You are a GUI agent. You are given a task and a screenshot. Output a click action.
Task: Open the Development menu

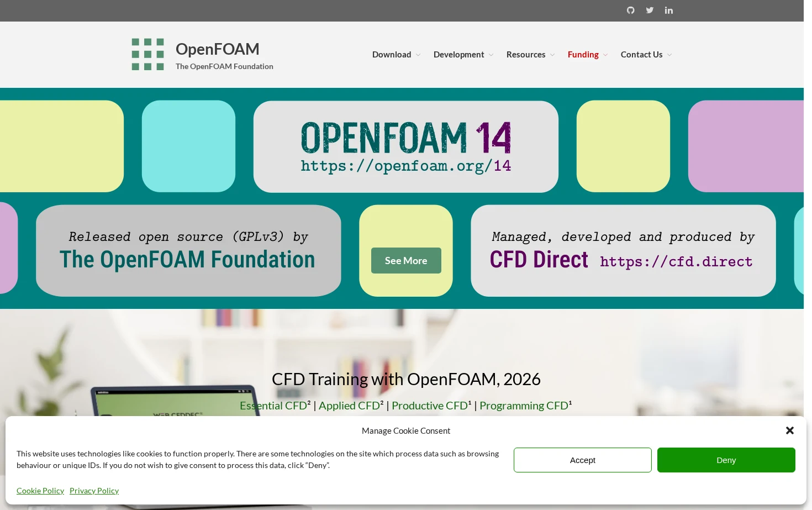click(458, 55)
